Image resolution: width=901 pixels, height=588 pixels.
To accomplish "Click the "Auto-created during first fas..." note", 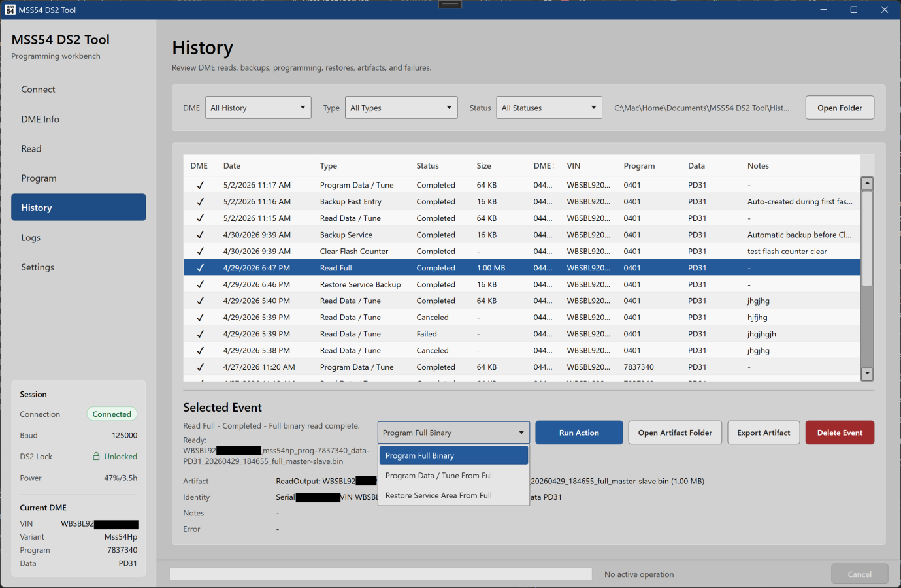I will [800, 202].
